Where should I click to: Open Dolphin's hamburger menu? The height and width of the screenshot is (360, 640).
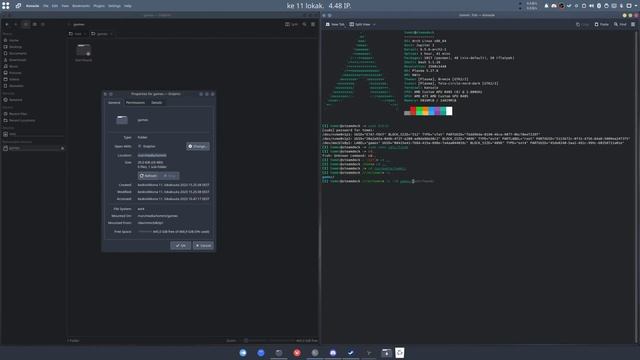pos(313,24)
